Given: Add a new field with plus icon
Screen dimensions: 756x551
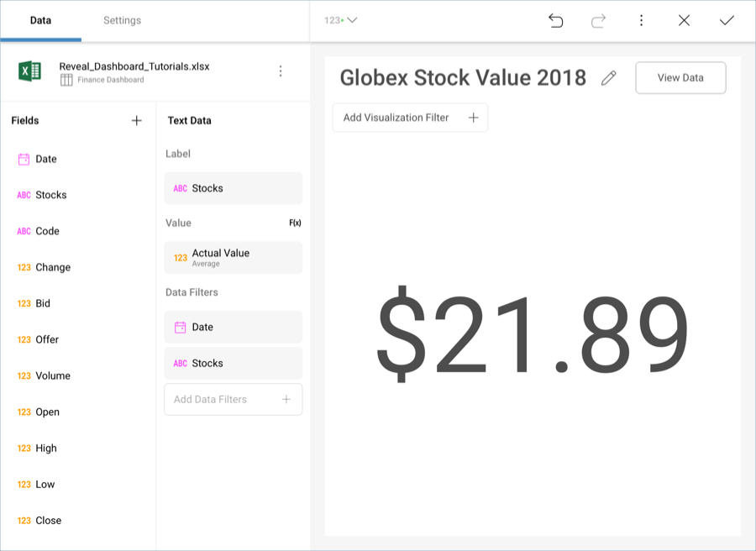Looking at the screenshot, I should pos(137,121).
